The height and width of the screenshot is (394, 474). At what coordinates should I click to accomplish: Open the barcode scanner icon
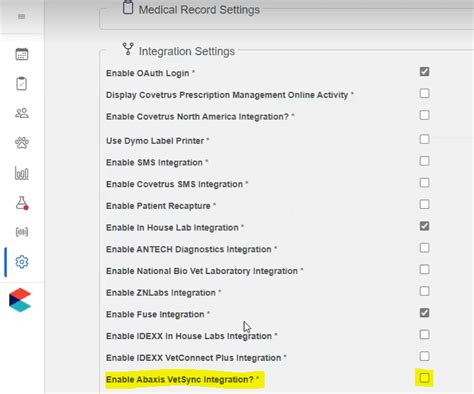22,232
